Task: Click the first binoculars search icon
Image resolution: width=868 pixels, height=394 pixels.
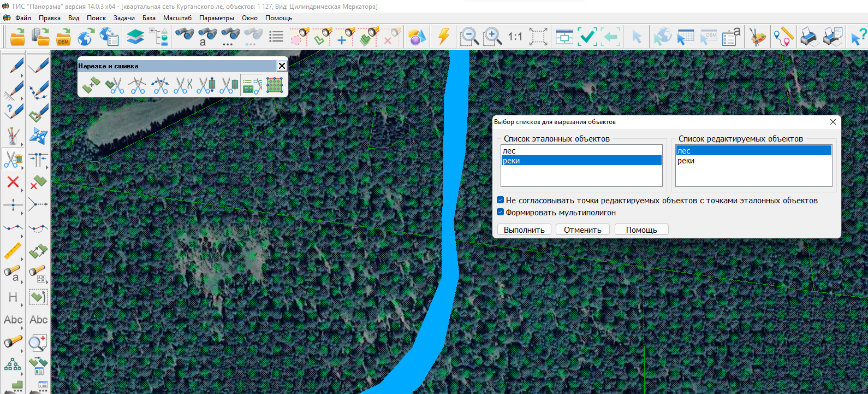Action: [185, 36]
